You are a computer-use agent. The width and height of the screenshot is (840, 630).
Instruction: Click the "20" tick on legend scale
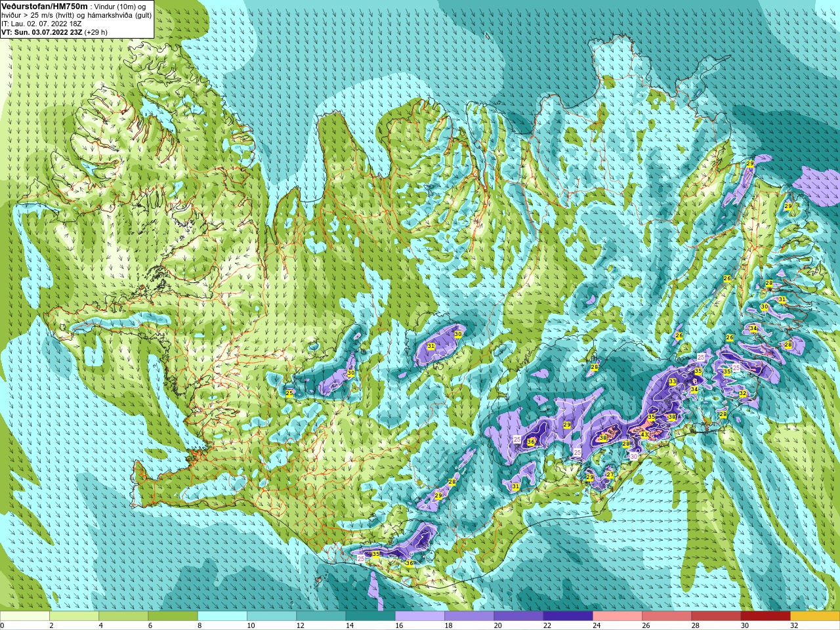coord(498,625)
